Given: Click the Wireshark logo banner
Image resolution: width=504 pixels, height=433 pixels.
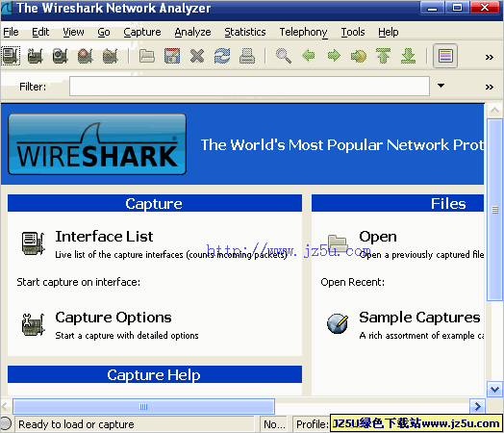Looking at the screenshot, I should point(97,144).
